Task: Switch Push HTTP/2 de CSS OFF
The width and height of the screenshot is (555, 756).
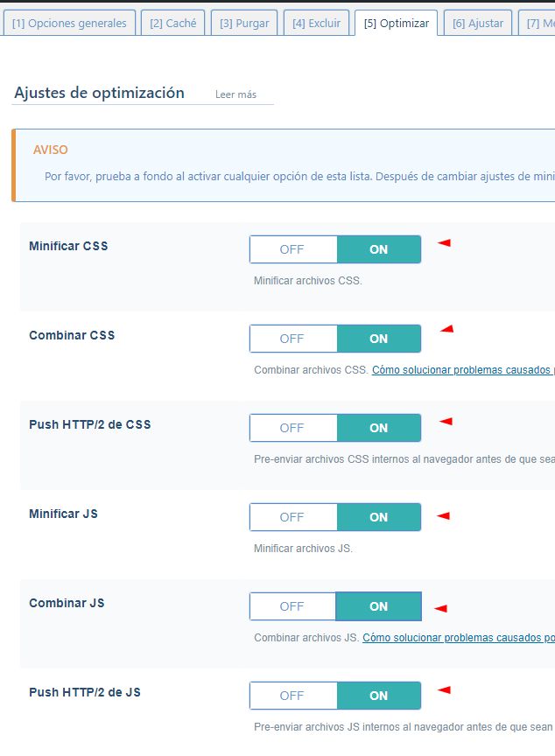Action: (x=292, y=428)
